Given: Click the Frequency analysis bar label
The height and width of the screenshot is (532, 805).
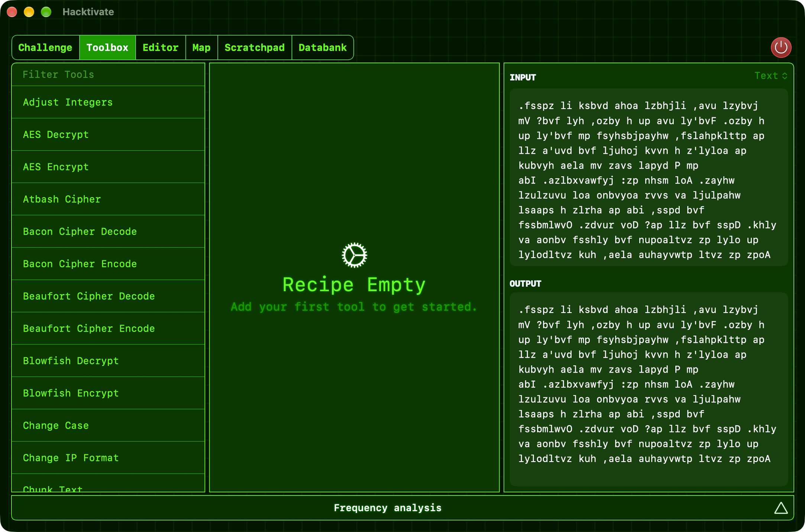Looking at the screenshot, I should pyautogui.click(x=387, y=508).
